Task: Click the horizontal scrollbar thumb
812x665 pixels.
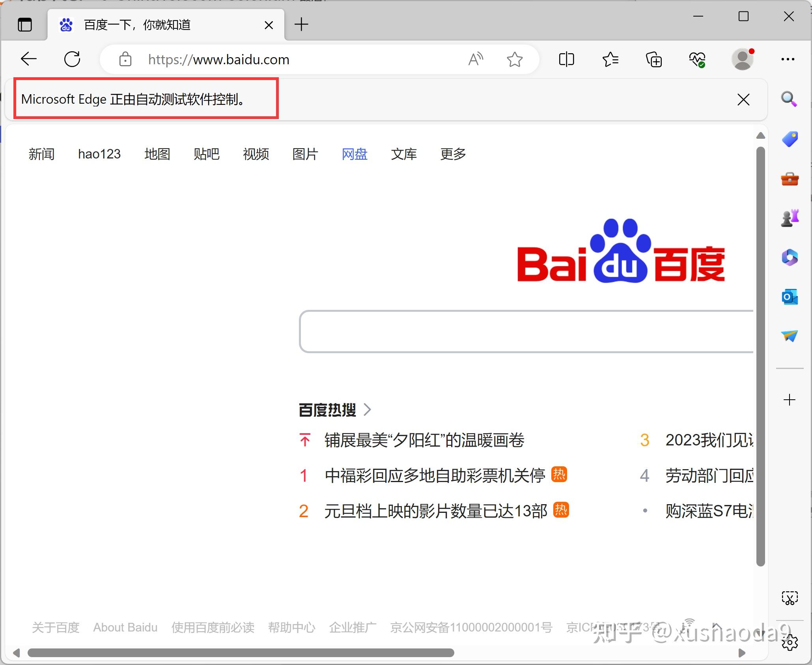Action: pos(241,653)
